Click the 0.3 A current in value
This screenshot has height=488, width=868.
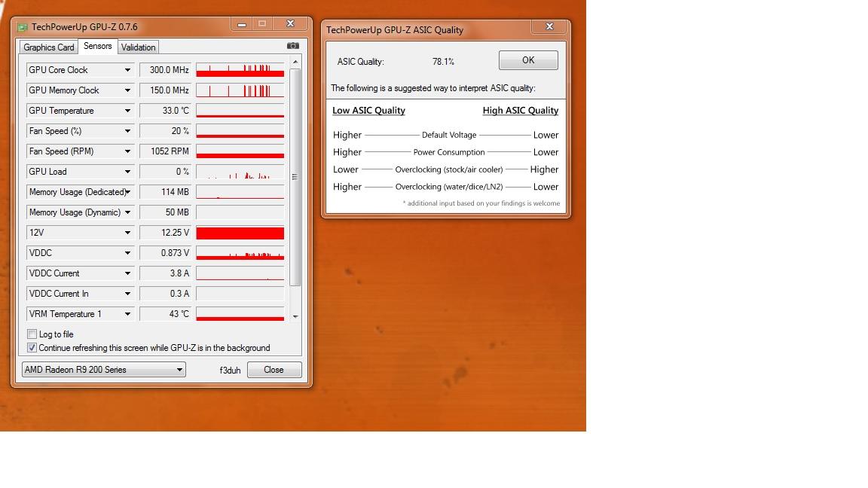point(165,294)
